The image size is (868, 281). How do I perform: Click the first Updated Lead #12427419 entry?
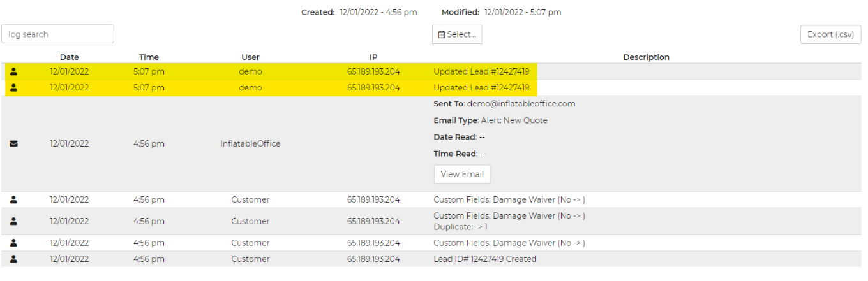[x=481, y=71]
